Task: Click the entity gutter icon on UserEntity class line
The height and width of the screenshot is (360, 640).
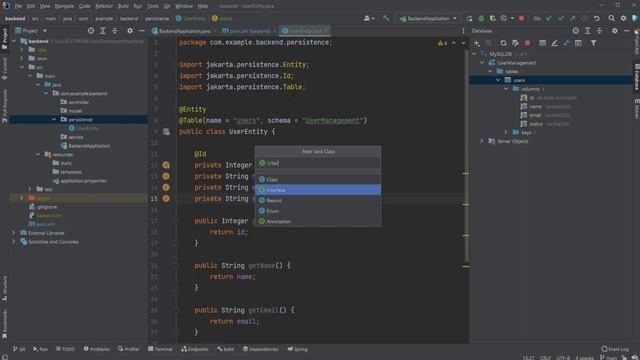Action: (x=166, y=131)
